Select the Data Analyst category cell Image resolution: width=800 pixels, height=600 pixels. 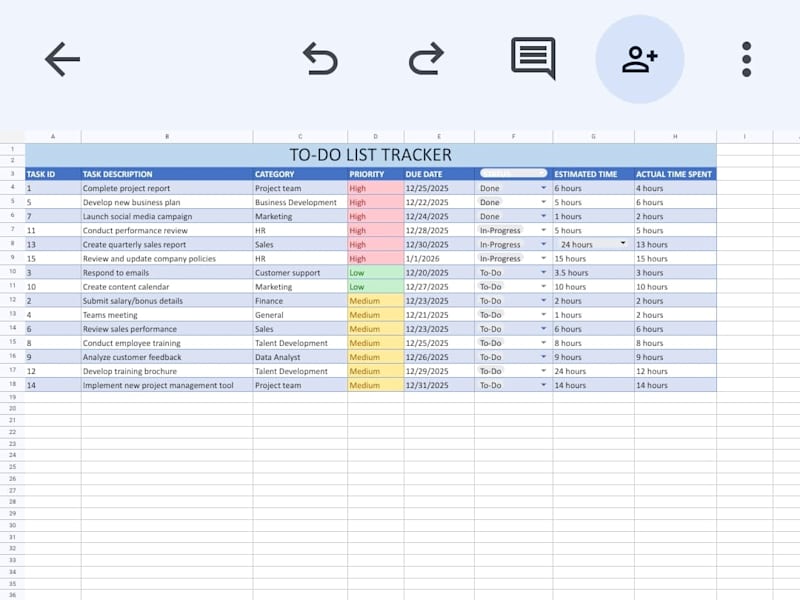[x=300, y=357]
